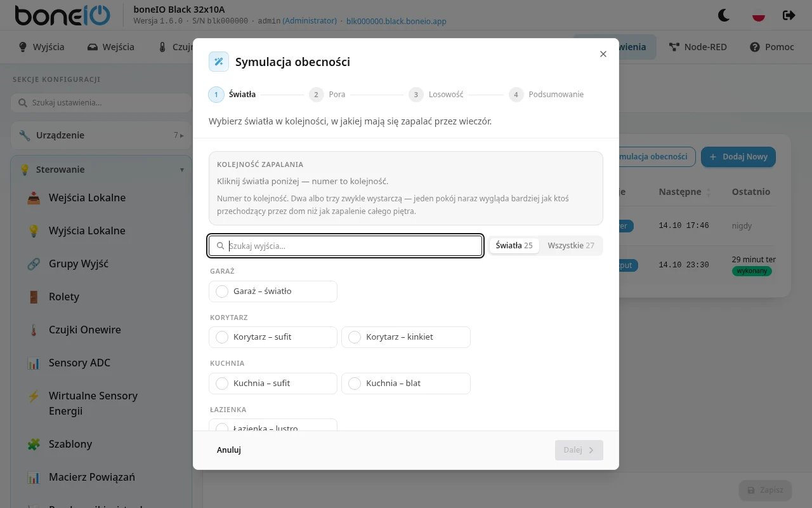Click the Szablony puzzle icon
The image size is (812, 508).
[x=34, y=444]
